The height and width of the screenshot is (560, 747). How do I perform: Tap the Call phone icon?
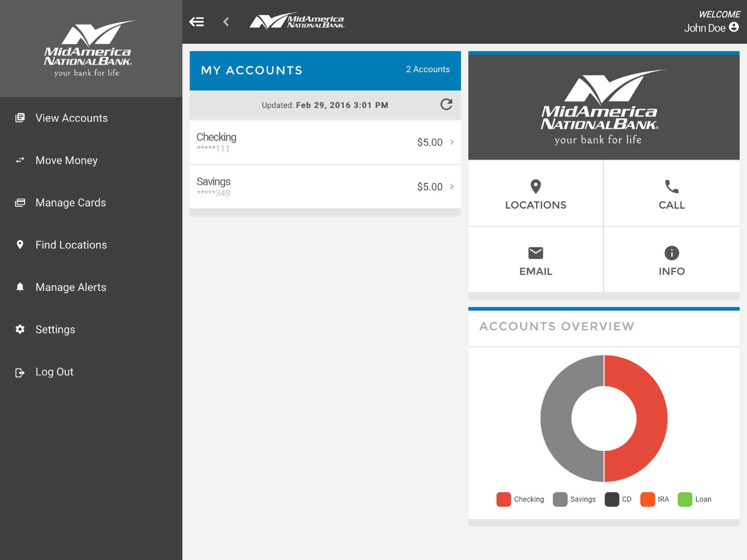pyautogui.click(x=671, y=186)
